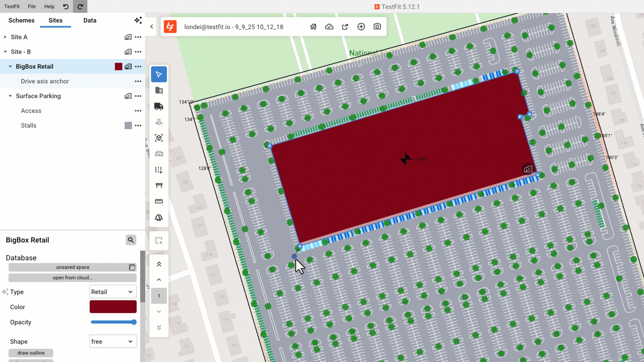Viewport: 644px width, 362px height.
Task: Open the Shape dropdown showing free
Action: pyautogui.click(x=113, y=341)
